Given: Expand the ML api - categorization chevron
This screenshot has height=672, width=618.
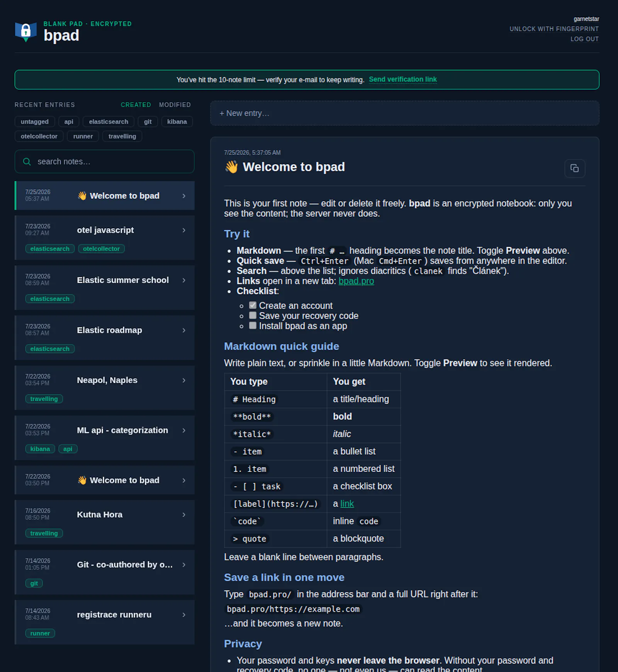Looking at the screenshot, I should pyautogui.click(x=184, y=430).
